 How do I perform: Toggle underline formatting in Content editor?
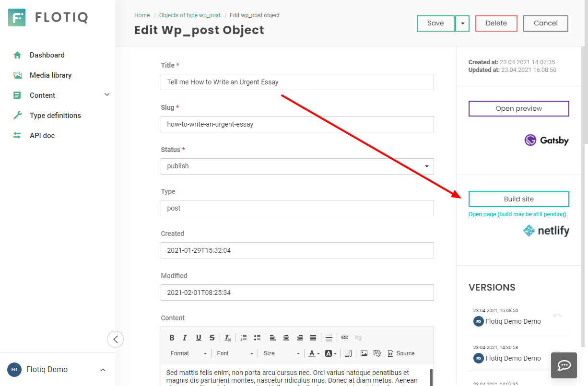click(199, 338)
